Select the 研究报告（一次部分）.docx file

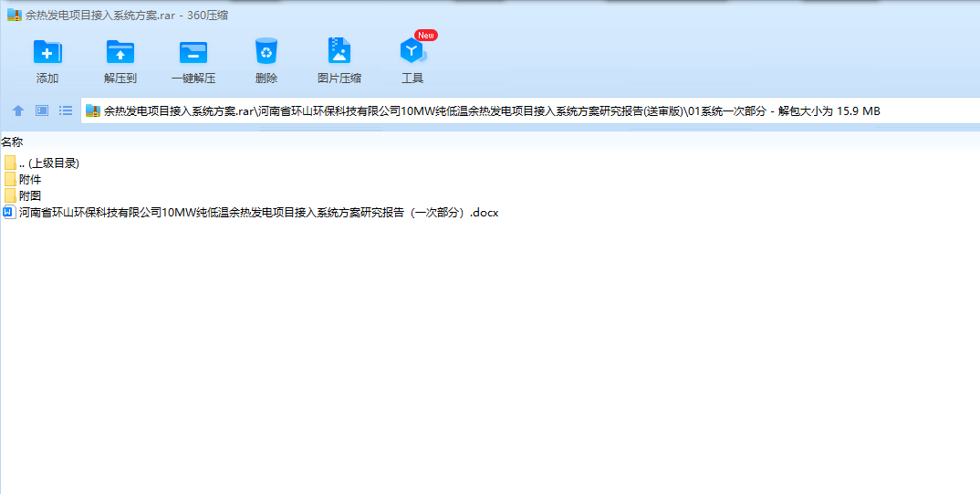(x=251, y=213)
